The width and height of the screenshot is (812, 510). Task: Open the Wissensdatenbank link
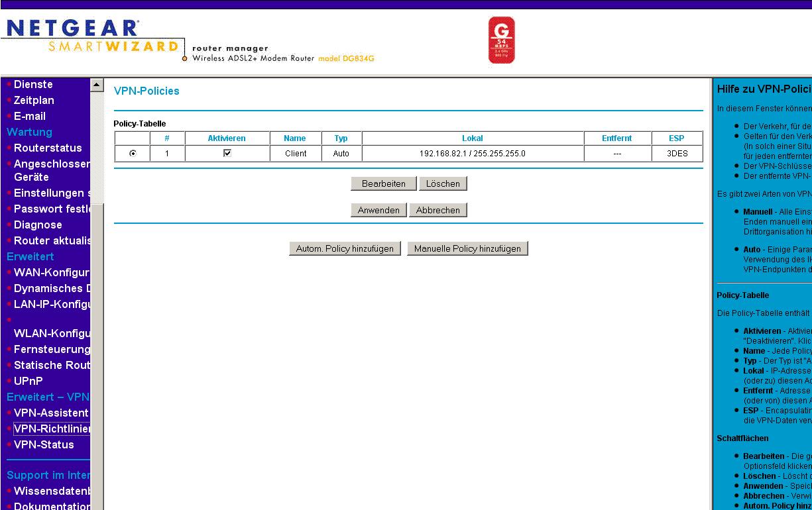pos(52,491)
